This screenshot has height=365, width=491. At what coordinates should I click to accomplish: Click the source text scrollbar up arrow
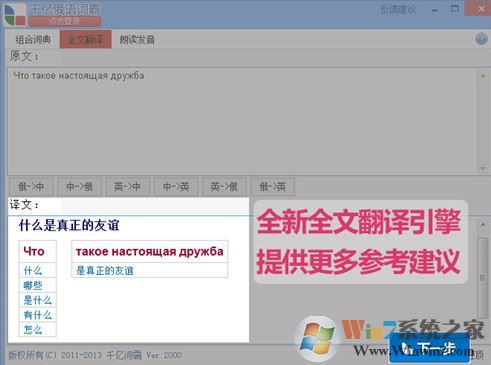pyautogui.click(x=483, y=76)
